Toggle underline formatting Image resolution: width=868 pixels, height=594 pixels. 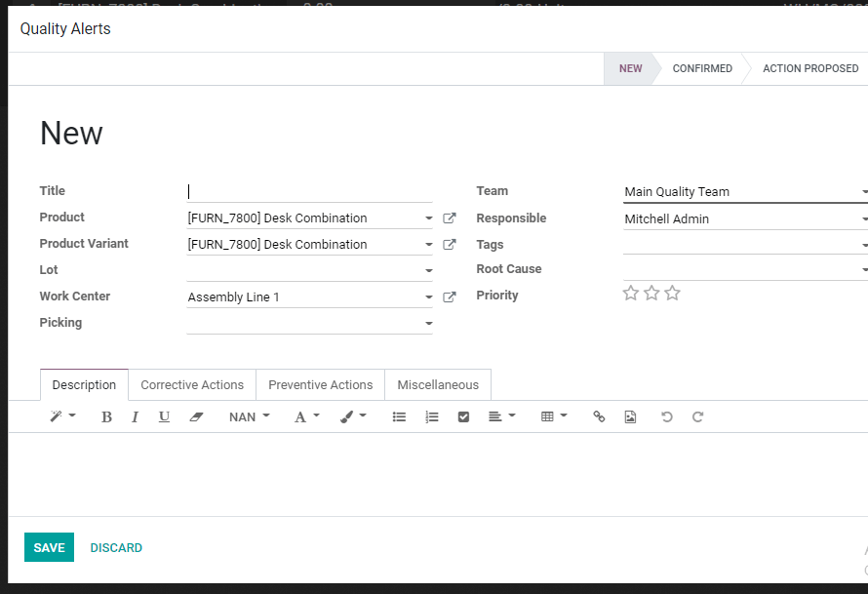pyautogui.click(x=164, y=416)
